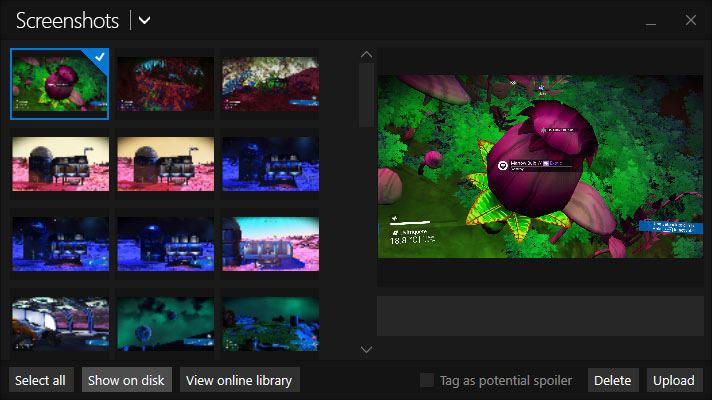Minimize the Screenshots window

[x=651, y=21]
